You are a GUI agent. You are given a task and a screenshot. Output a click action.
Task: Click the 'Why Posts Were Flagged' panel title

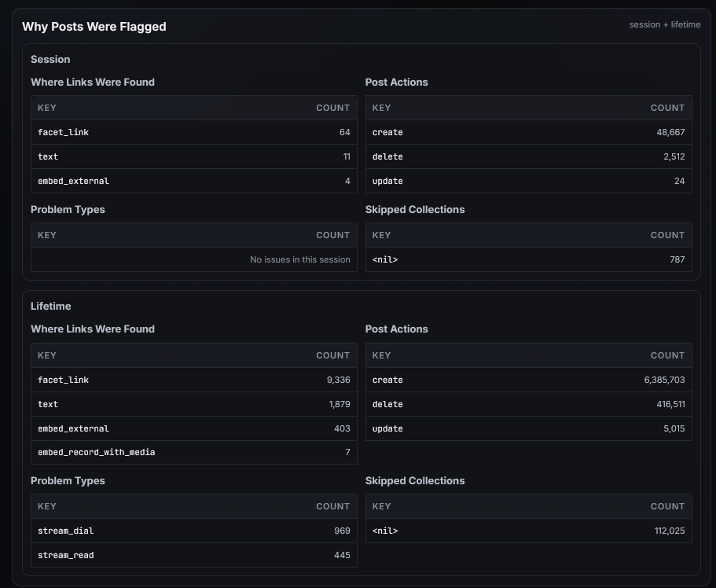(94, 27)
